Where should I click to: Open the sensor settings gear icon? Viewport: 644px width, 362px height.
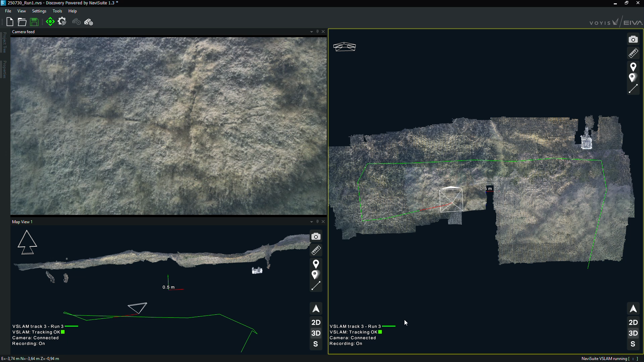coord(62,22)
